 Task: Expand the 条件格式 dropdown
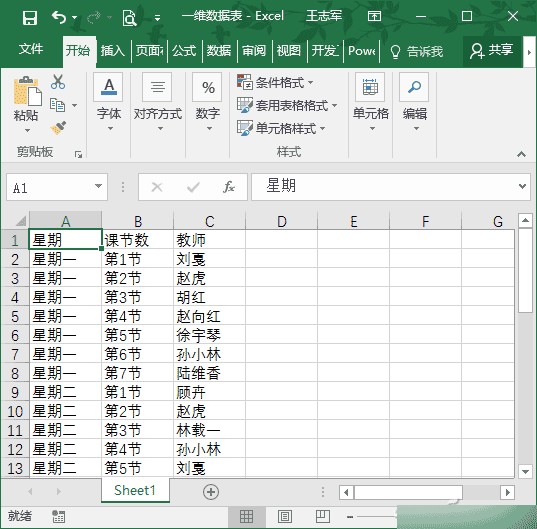[x=275, y=83]
